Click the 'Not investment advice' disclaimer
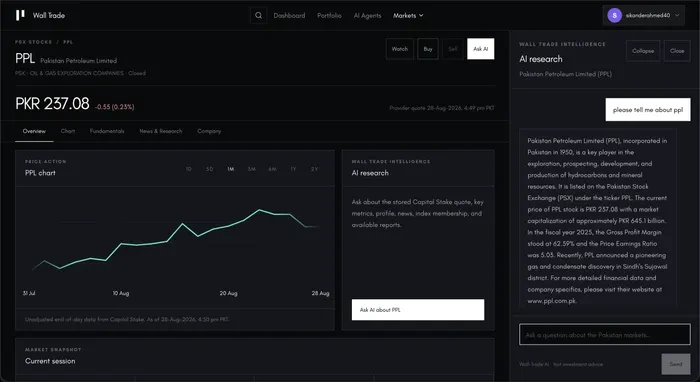 578,364
